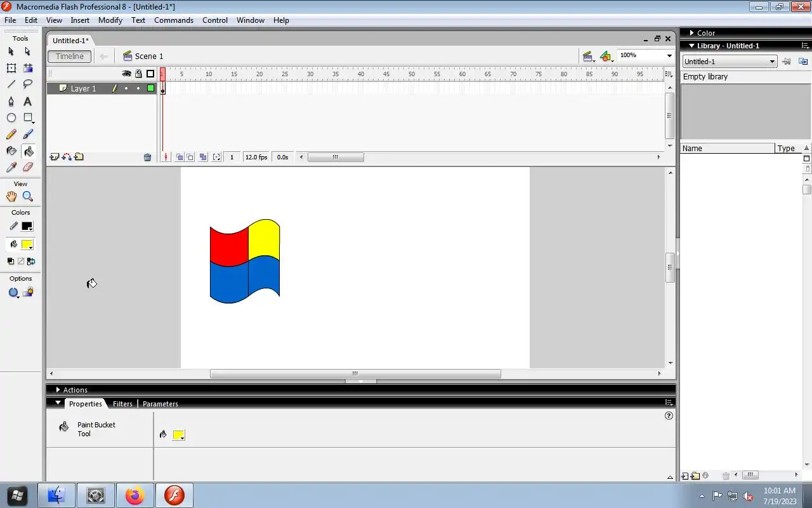The image size is (812, 508).
Task: Toggle the Lock Fill option
Action: (28, 293)
